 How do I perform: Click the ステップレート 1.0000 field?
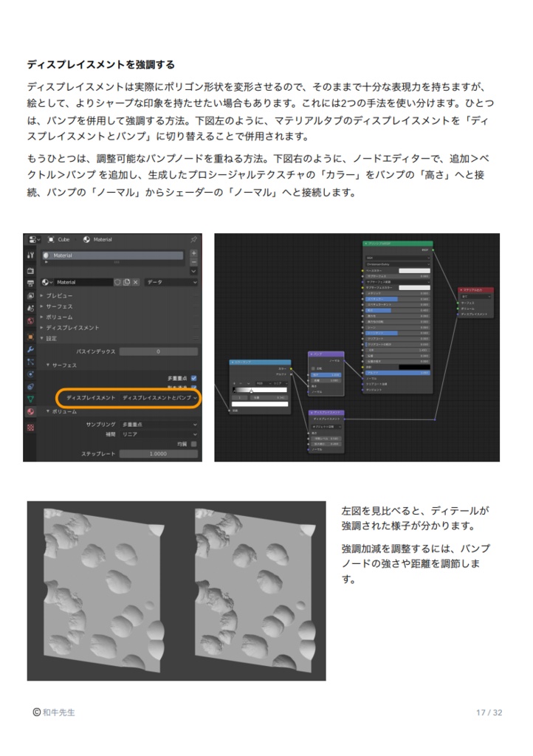pyautogui.click(x=159, y=454)
